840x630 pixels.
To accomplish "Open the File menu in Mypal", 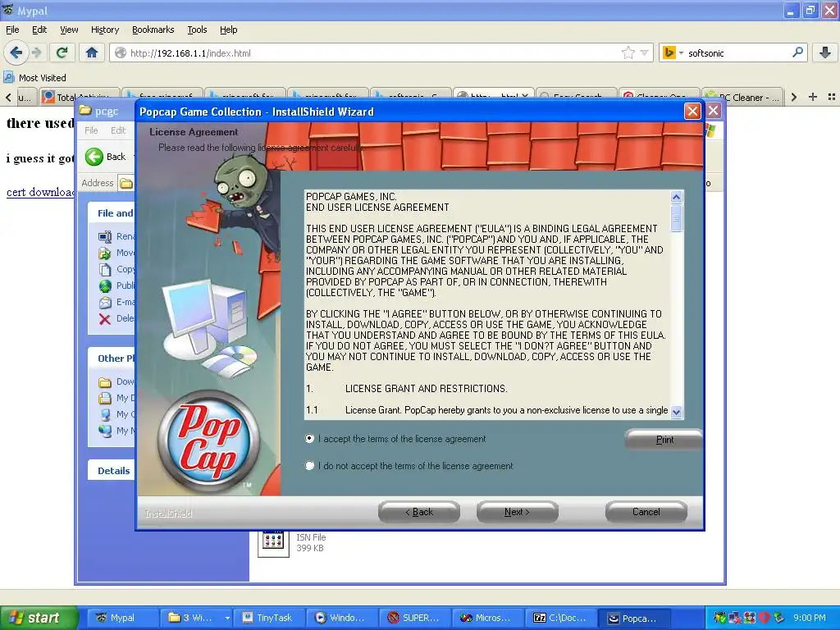I will [12, 30].
